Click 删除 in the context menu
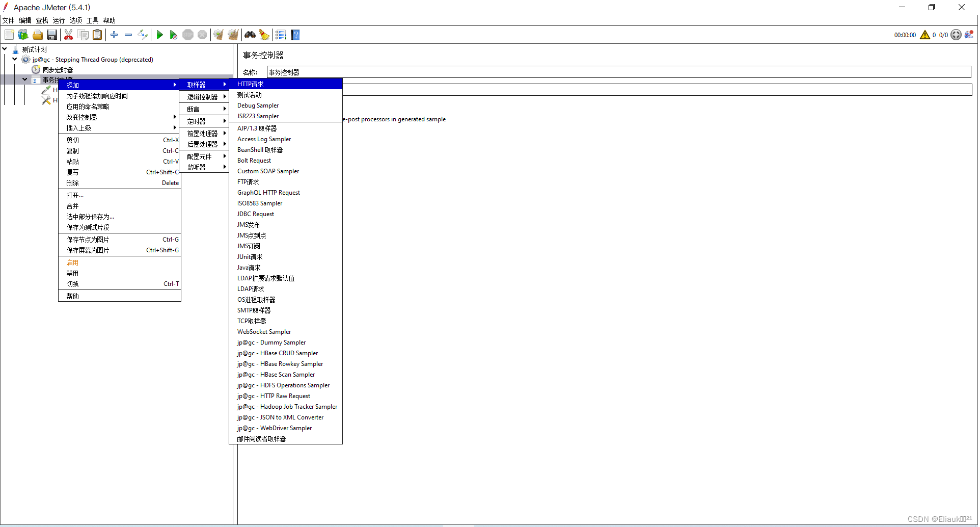This screenshot has width=980, height=527. (120, 183)
